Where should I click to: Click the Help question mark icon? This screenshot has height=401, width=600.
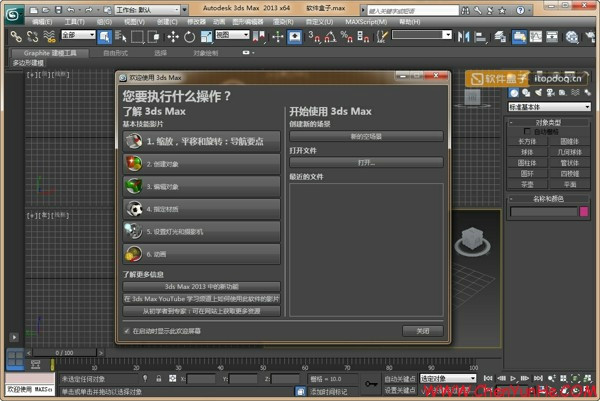(520, 10)
